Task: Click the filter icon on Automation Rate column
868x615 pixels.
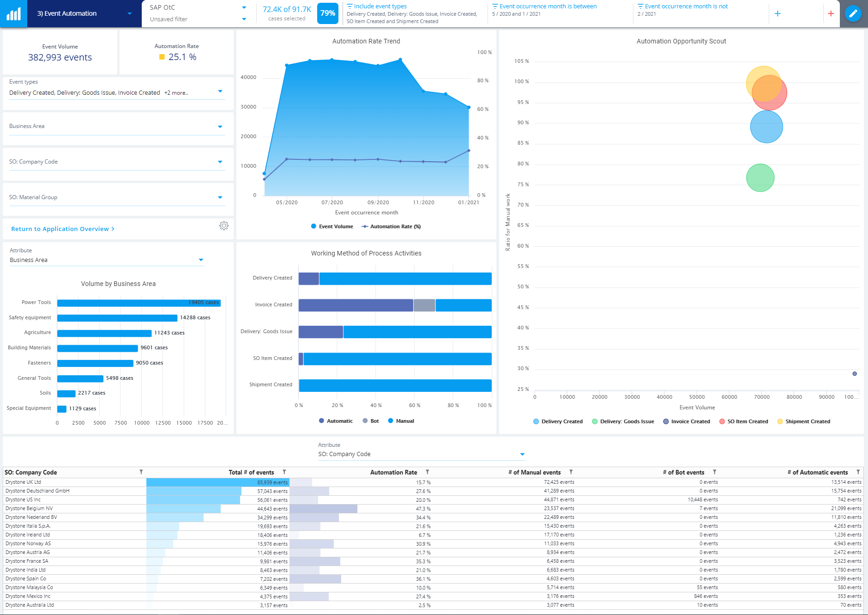Action: [428, 472]
